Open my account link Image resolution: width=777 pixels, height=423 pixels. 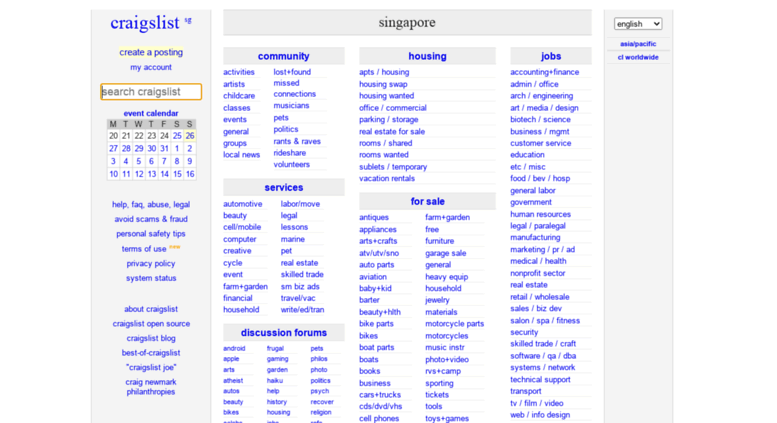click(x=151, y=67)
